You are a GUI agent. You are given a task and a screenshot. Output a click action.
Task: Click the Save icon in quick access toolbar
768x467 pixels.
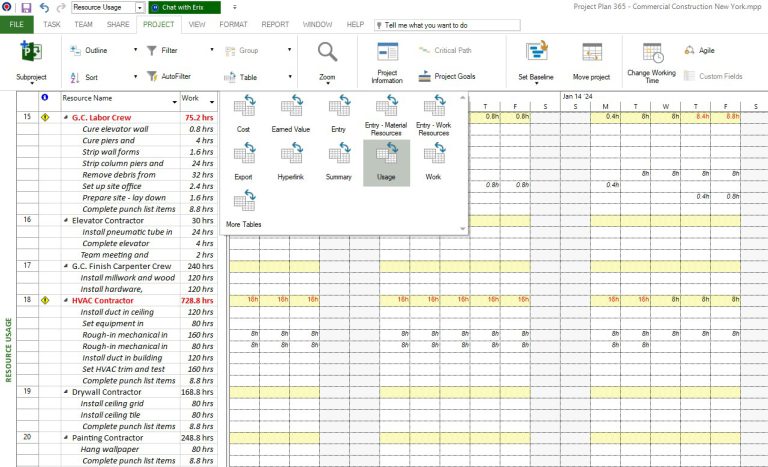pos(26,7)
